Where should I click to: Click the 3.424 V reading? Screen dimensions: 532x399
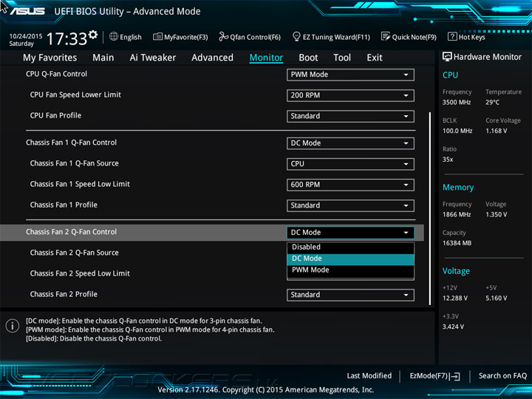tap(453, 327)
